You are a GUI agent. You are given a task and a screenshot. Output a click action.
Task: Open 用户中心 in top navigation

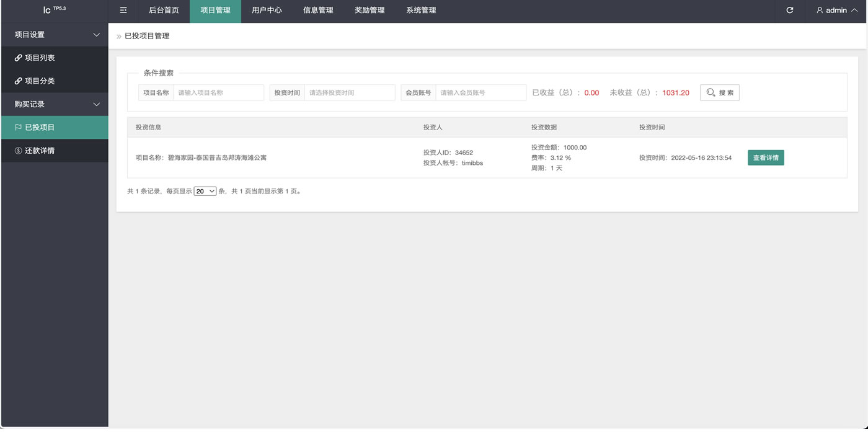[267, 11]
